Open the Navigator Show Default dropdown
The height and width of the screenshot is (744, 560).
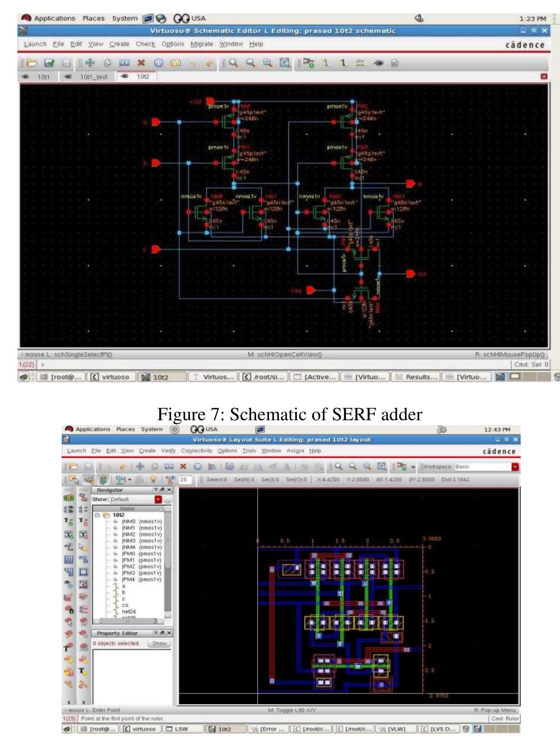pos(158,499)
